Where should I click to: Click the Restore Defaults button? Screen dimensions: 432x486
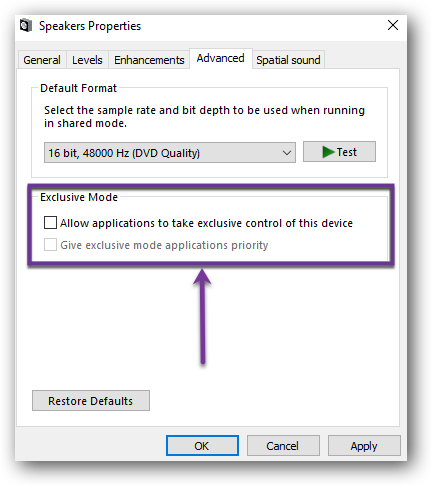pyautogui.click(x=91, y=401)
